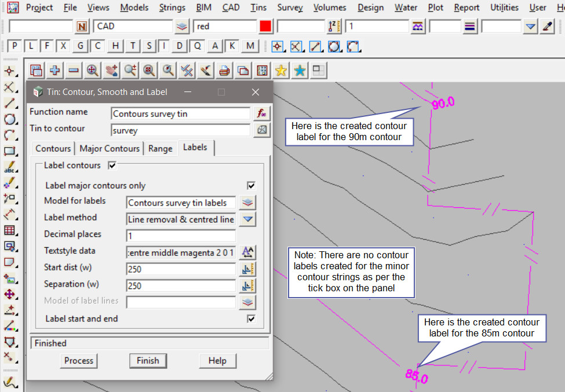Click the Separation (w) field
Viewport: 565px width, 392px height.
(x=181, y=286)
